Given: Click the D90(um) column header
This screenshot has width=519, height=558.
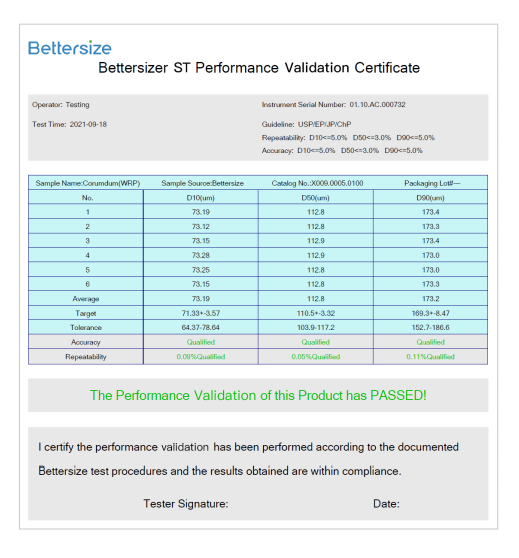Looking at the screenshot, I should pyautogui.click(x=430, y=198).
